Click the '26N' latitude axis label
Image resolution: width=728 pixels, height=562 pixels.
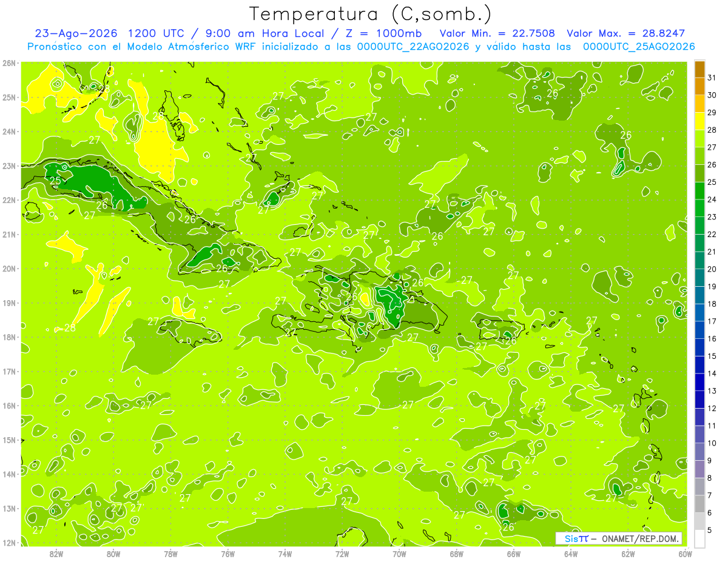click(10, 63)
